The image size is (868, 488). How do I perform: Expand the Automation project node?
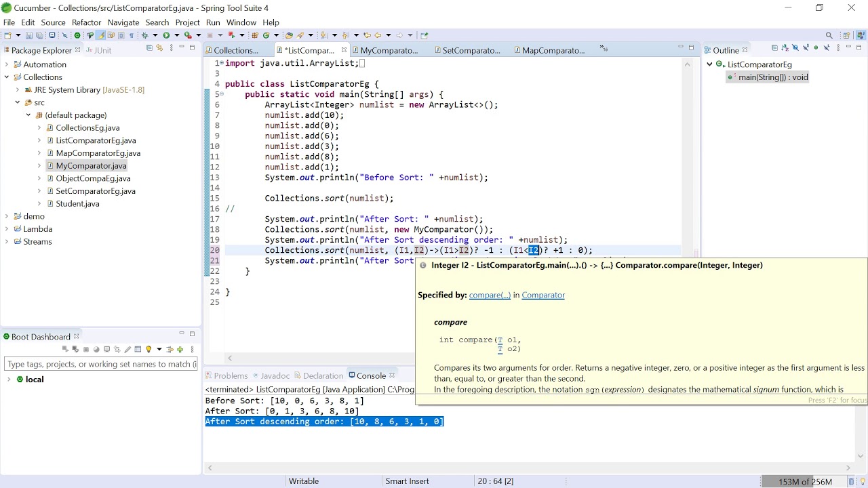point(7,64)
